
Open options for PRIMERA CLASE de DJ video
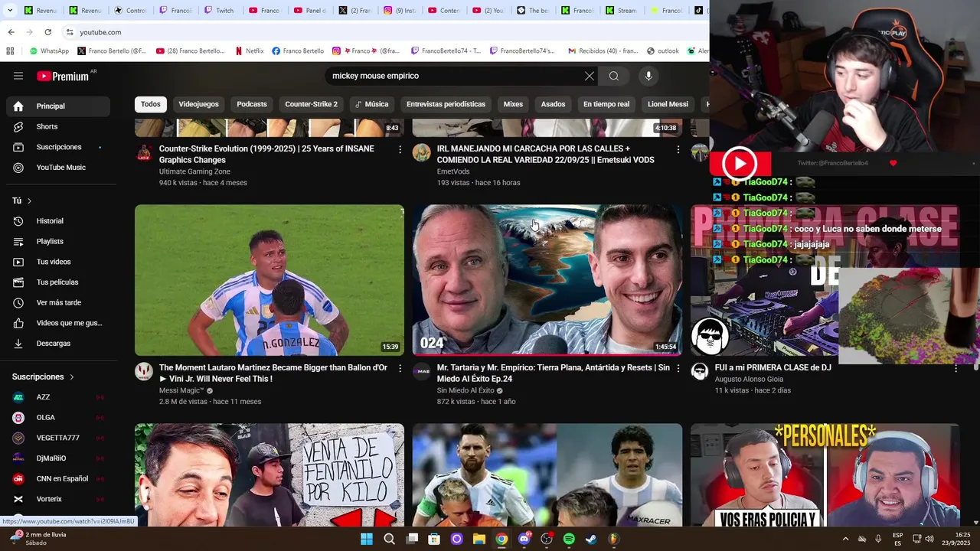pyautogui.click(x=955, y=369)
